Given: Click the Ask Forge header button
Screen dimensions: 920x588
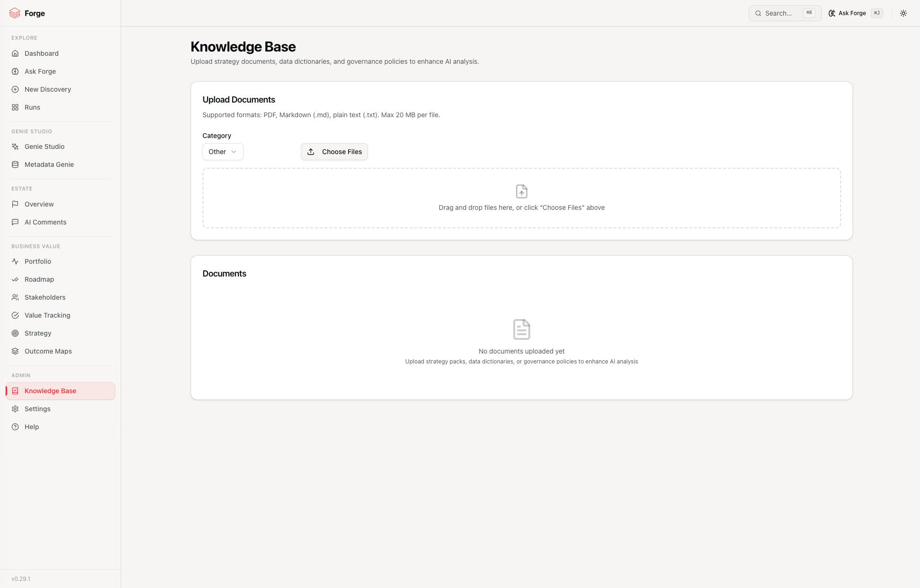Looking at the screenshot, I should [x=855, y=13].
